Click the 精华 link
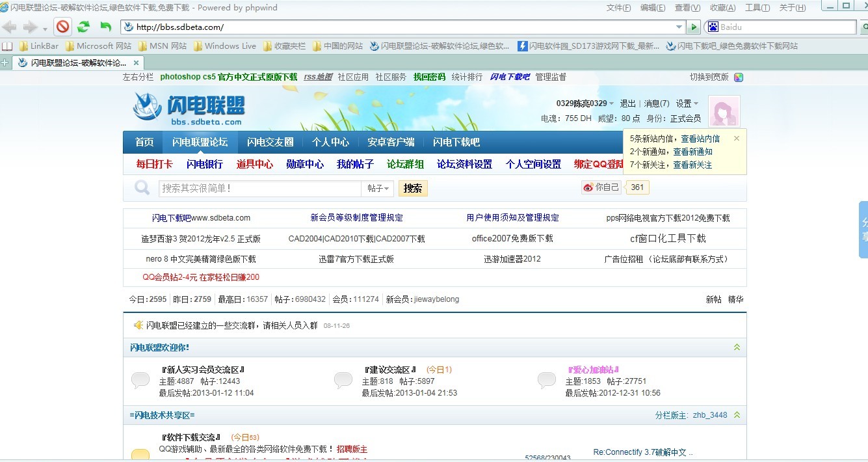 click(735, 299)
